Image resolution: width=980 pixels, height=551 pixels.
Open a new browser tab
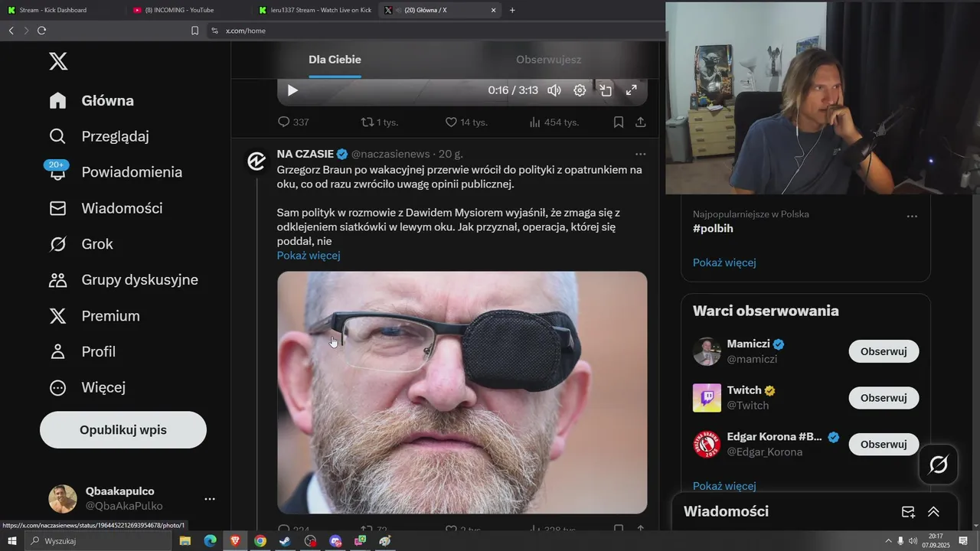[512, 10]
